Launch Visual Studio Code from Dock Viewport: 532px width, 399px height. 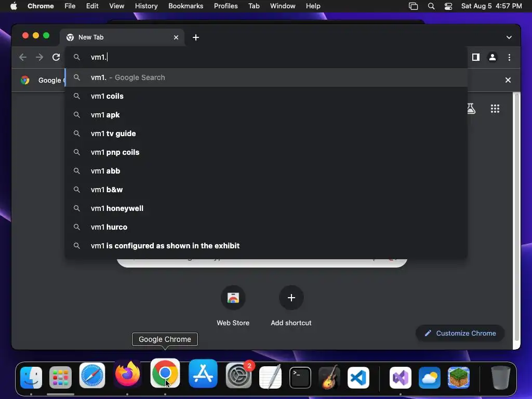358,378
